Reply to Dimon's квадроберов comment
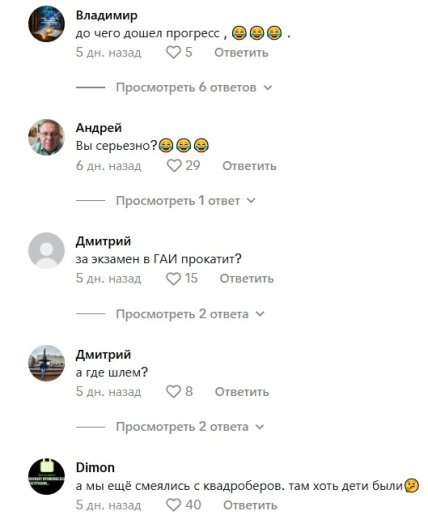The height and width of the screenshot is (528, 428). click(x=250, y=505)
